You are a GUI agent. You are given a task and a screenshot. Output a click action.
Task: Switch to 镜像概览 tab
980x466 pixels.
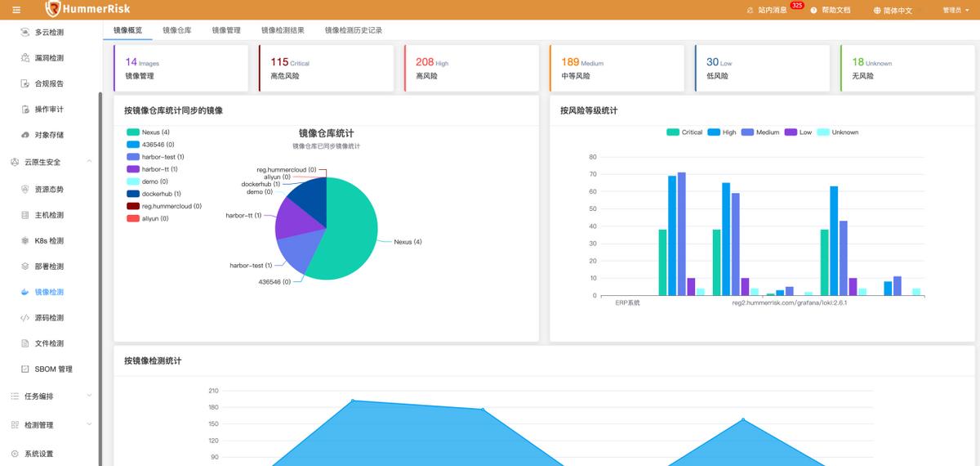click(127, 30)
